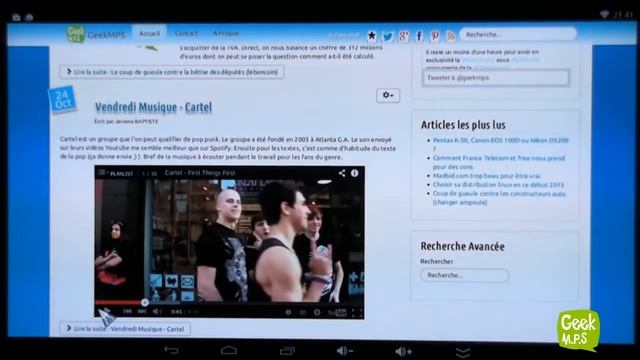640x360 pixels.
Task: Click the 24 Oct date badge
Action: (62, 99)
